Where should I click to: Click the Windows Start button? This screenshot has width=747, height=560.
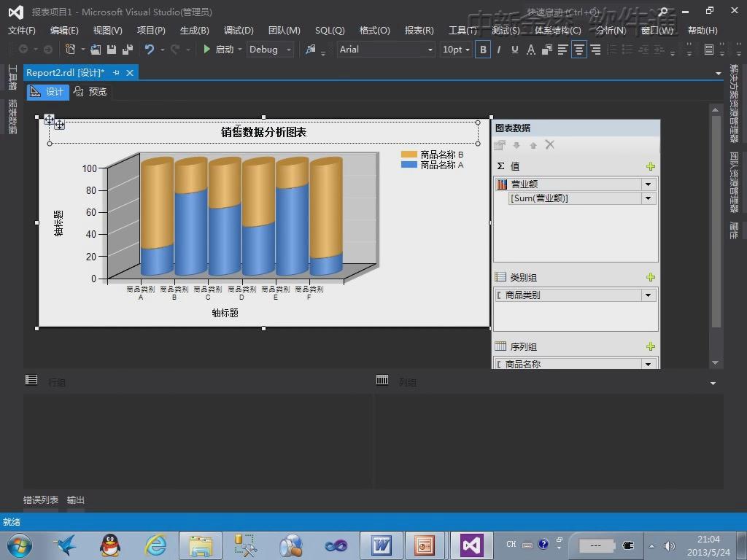[19, 545]
